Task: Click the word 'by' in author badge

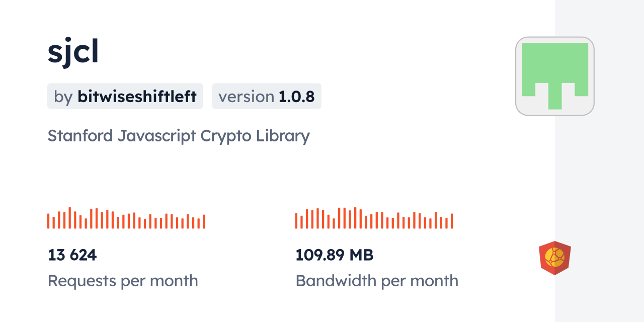Action: click(63, 97)
